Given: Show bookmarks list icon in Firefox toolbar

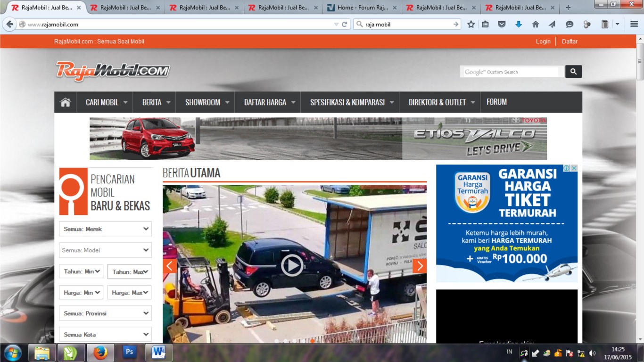Looking at the screenshot, I should click(x=485, y=25).
